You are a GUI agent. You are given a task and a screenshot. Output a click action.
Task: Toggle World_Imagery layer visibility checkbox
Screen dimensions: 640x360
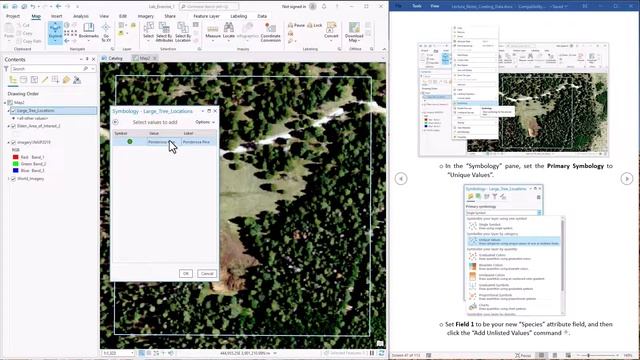[x=13, y=179]
